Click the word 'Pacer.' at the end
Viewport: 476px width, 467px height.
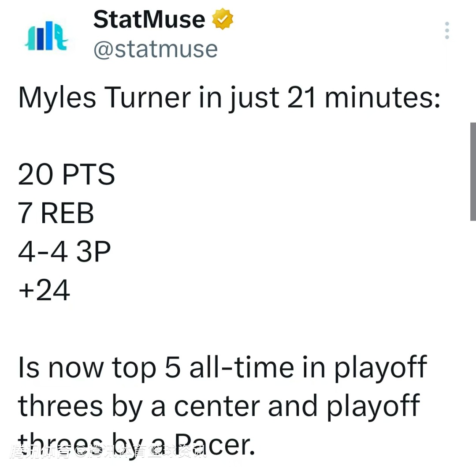coord(215,444)
